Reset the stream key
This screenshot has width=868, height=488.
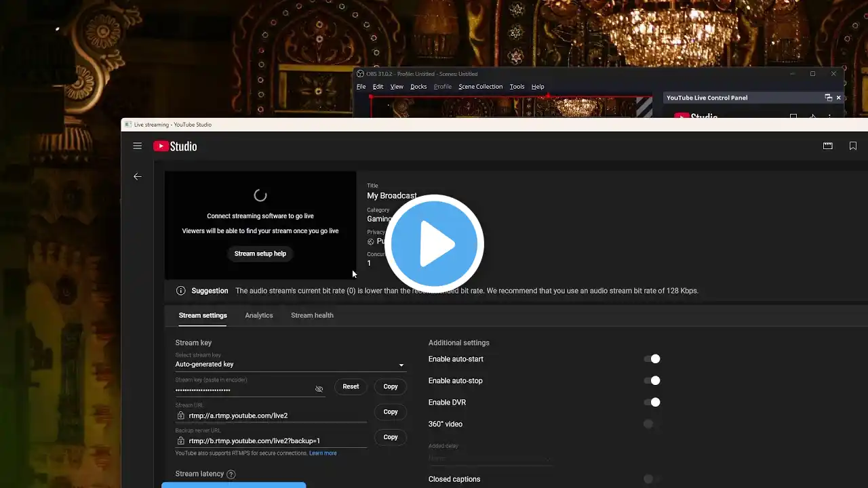(351, 386)
